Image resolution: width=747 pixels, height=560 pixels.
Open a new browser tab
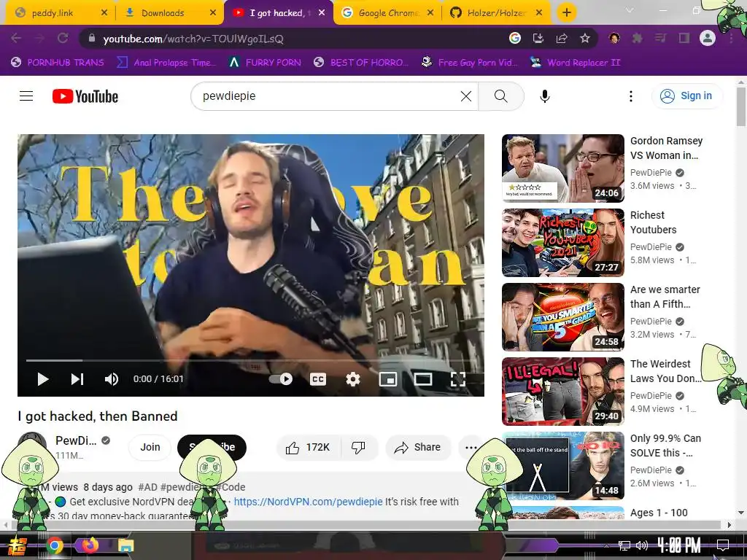(566, 13)
